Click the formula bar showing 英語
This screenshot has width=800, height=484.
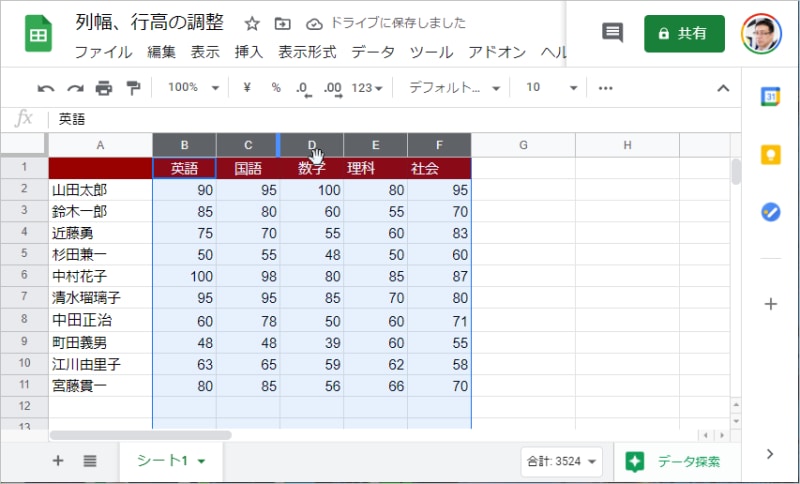(395, 119)
